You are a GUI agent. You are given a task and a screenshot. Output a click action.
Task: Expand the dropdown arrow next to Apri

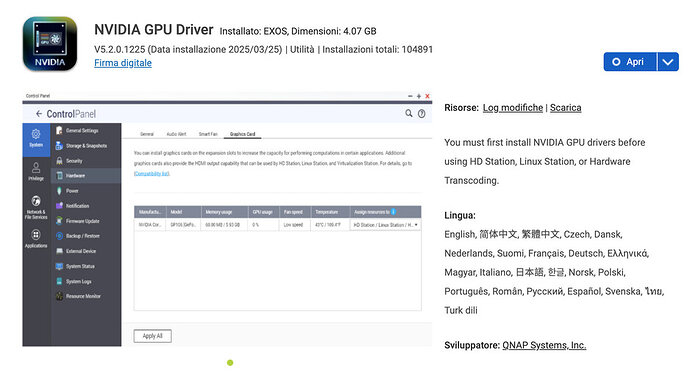(668, 62)
